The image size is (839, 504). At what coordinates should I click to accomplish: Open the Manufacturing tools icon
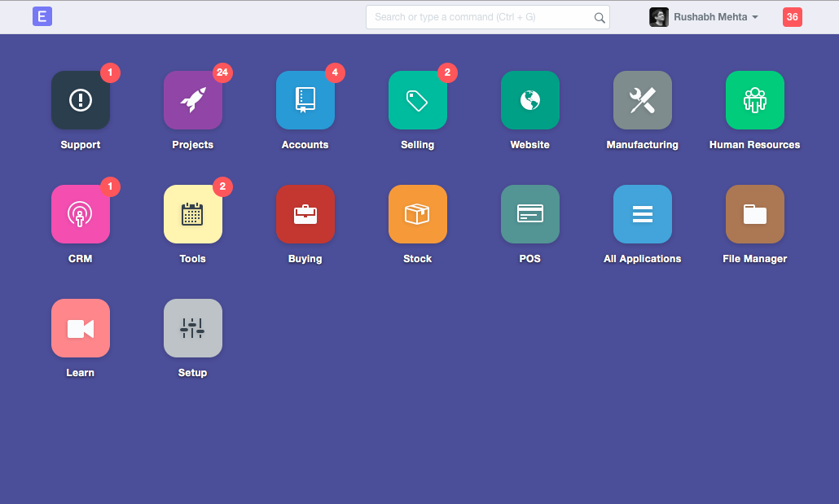643,100
